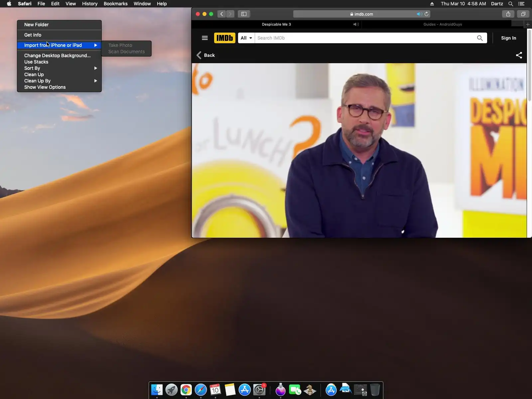Click Sign In on IMDb
Image resolution: width=532 pixels, height=399 pixels.
click(508, 38)
